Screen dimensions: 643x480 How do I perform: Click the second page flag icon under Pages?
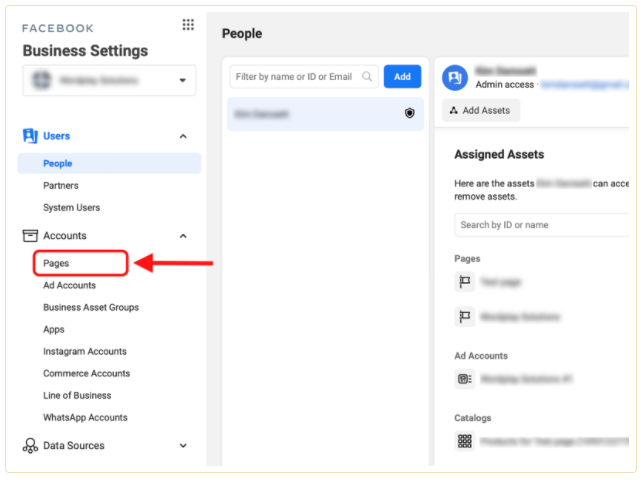pyautogui.click(x=465, y=316)
